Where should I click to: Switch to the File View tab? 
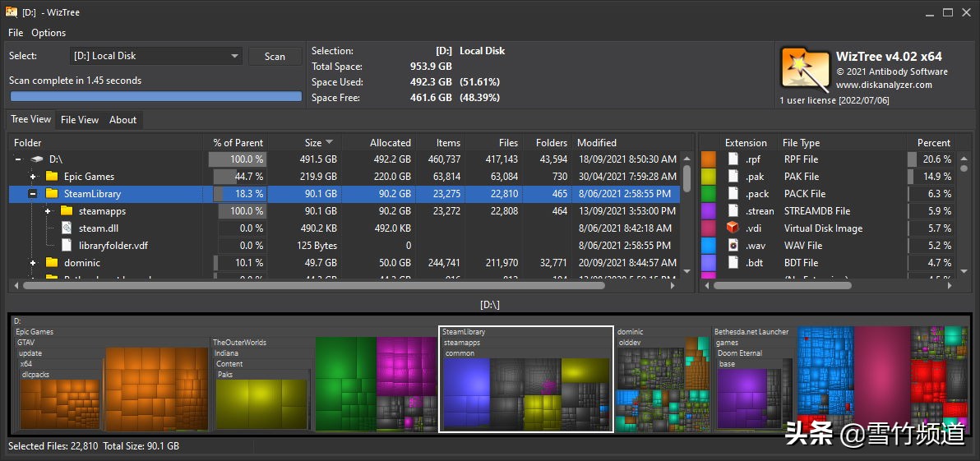pos(80,120)
